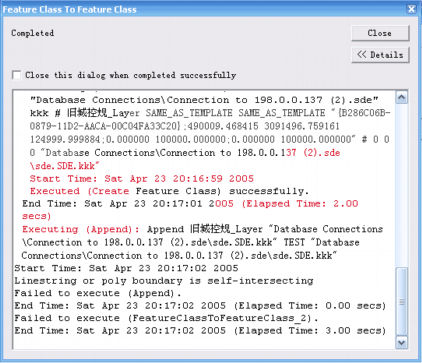The width and height of the screenshot is (422, 363).
Task: Click 'Failed to execute (FeatureClassToFeatureClass_2).' line
Action: click(166, 318)
